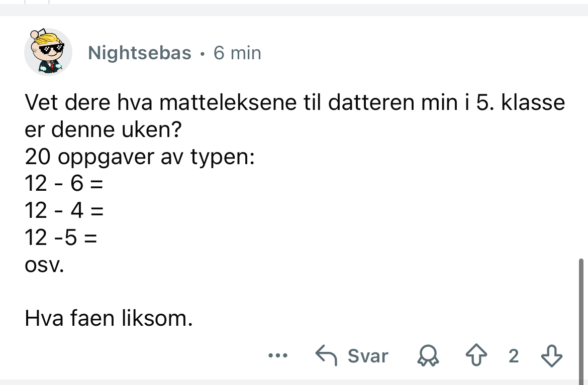Give an award with the ribbon icon

pos(428,355)
